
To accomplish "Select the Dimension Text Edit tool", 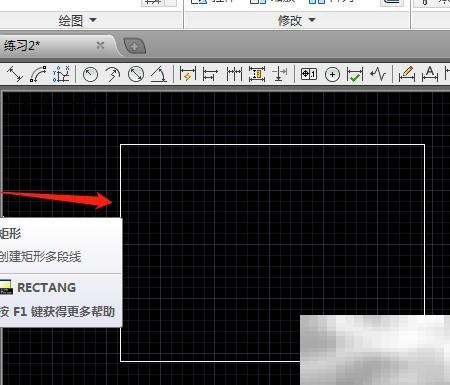I will 430,74.
